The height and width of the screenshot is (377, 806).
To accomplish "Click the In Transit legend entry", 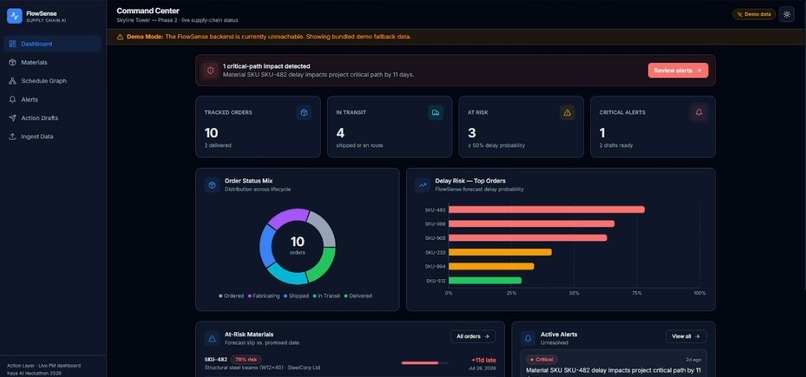I will pyautogui.click(x=326, y=296).
